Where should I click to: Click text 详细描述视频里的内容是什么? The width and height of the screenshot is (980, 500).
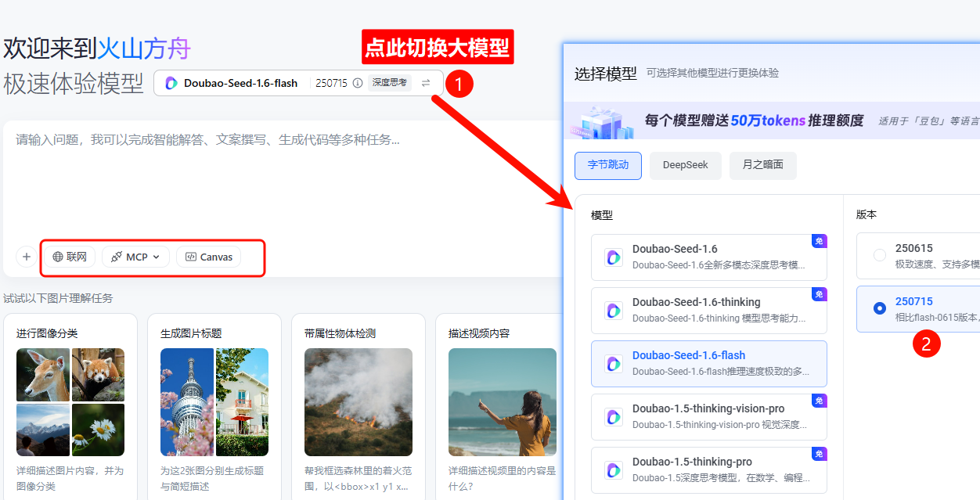[503, 478]
